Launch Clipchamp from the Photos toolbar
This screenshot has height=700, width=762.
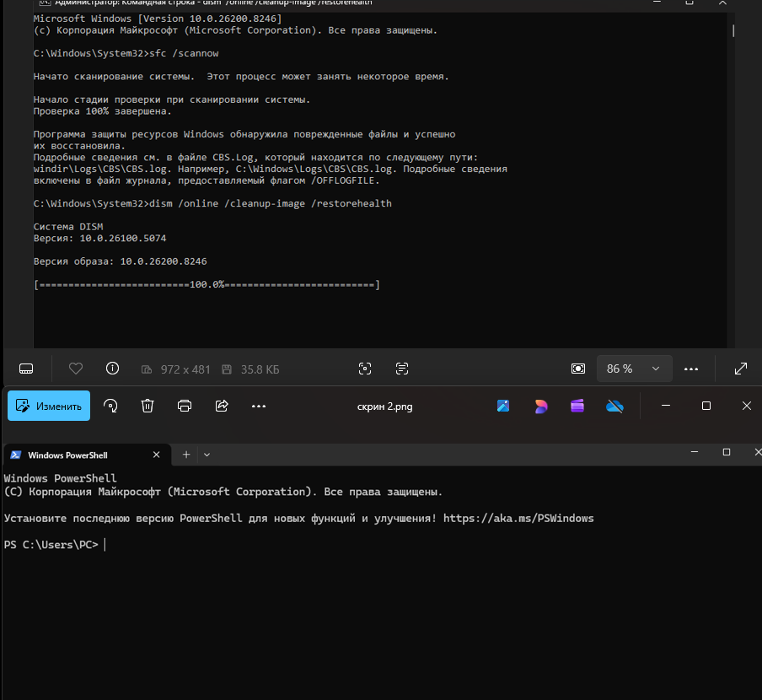pyautogui.click(x=577, y=406)
